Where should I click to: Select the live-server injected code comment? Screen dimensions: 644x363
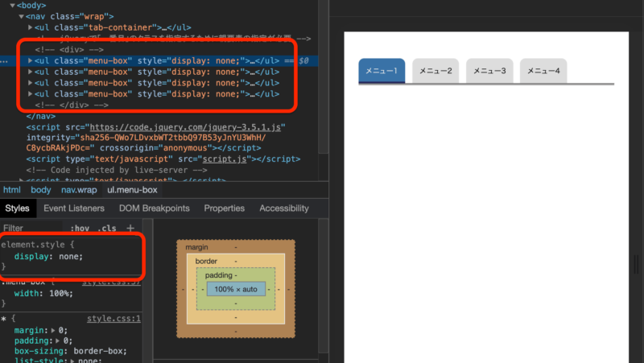(116, 170)
